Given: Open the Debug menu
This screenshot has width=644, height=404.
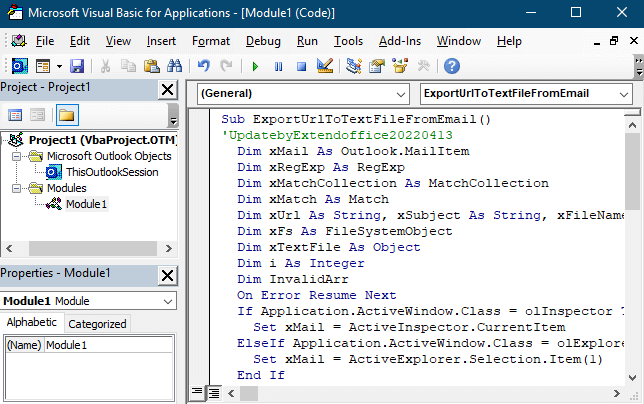Looking at the screenshot, I should (263, 41).
